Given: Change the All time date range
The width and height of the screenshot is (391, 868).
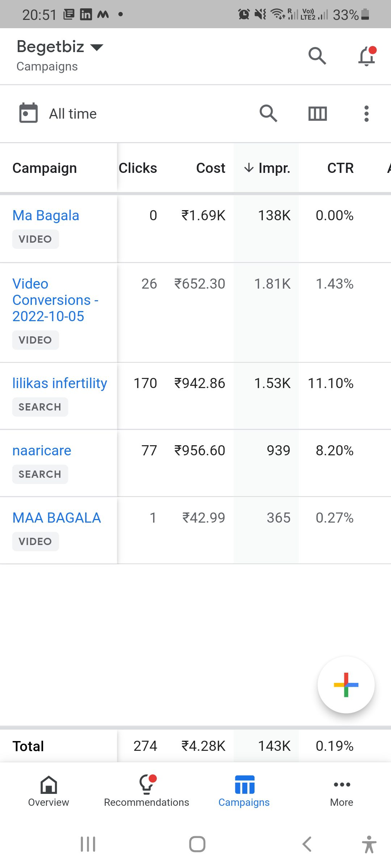Looking at the screenshot, I should (x=73, y=114).
